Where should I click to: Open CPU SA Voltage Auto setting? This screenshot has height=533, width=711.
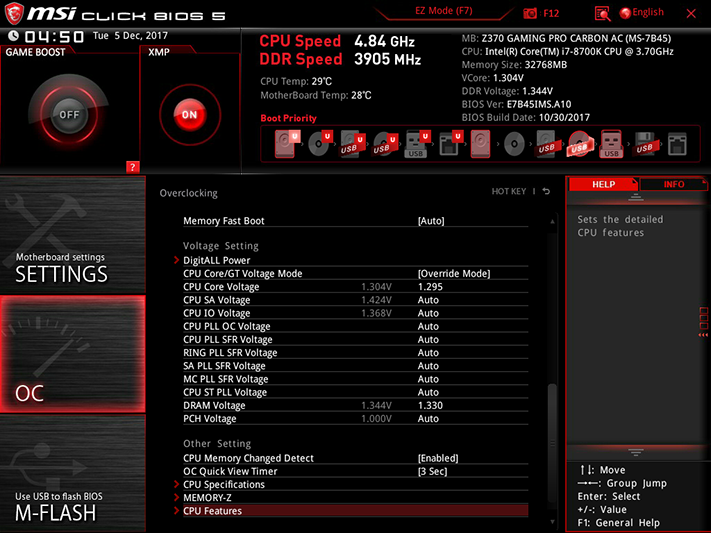pyautogui.click(x=428, y=300)
